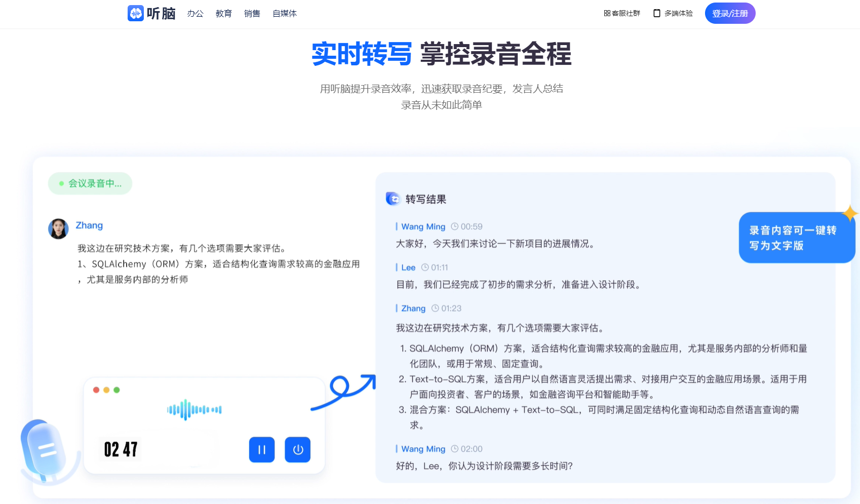Click the 会议录音中... status badge
The width and height of the screenshot is (860, 504).
click(x=90, y=183)
